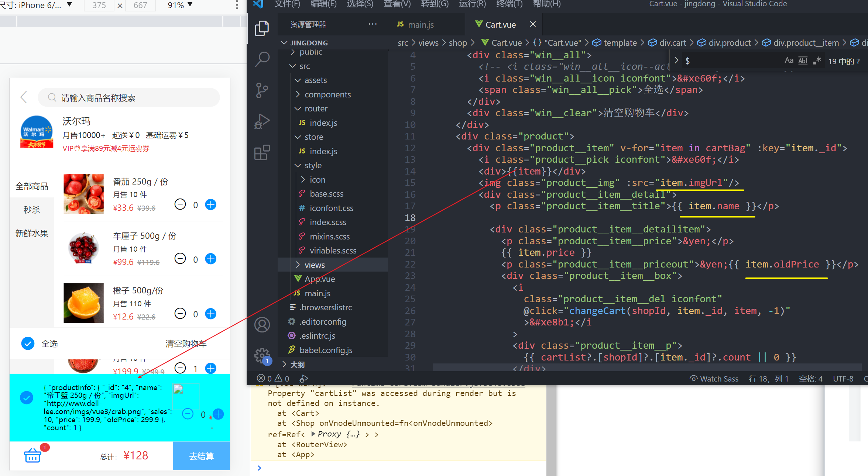Image resolution: width=868 pixels, height=476 pixels.
Task: Click the VS Code logo icon
Action: pyautogui.click(x=258, y=4)
